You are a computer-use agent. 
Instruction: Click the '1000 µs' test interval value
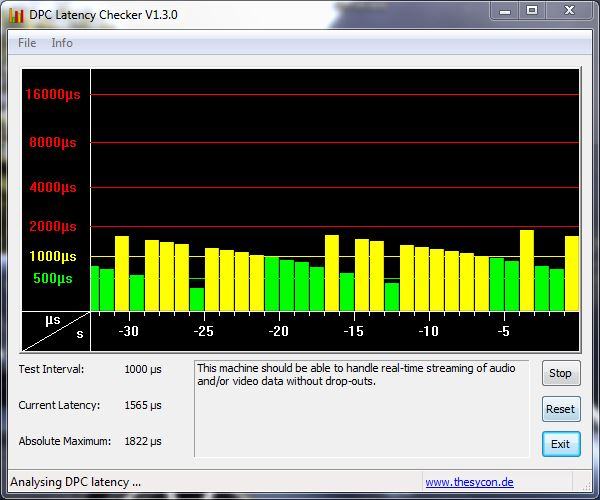143,370
